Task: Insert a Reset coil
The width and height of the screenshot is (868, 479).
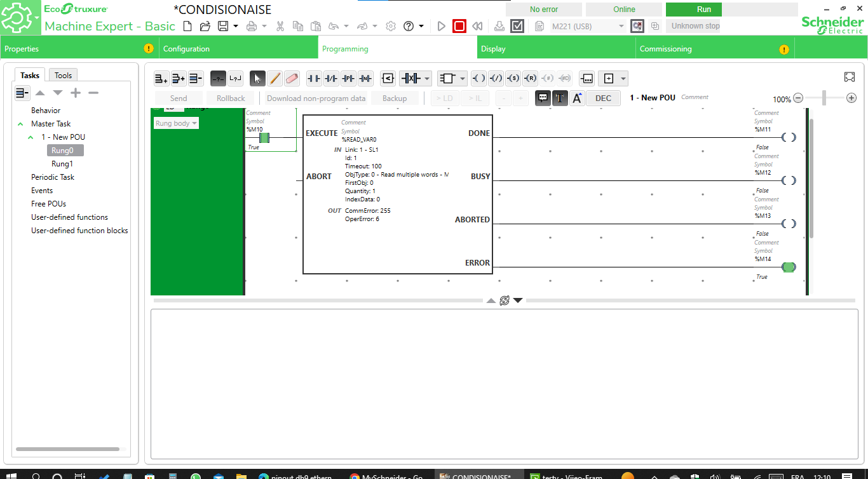Action: click(531, 78)
